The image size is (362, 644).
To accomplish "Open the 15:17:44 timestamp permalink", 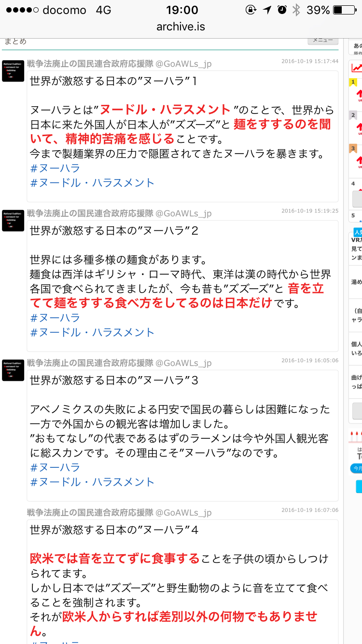I will (x=310, y=61).
